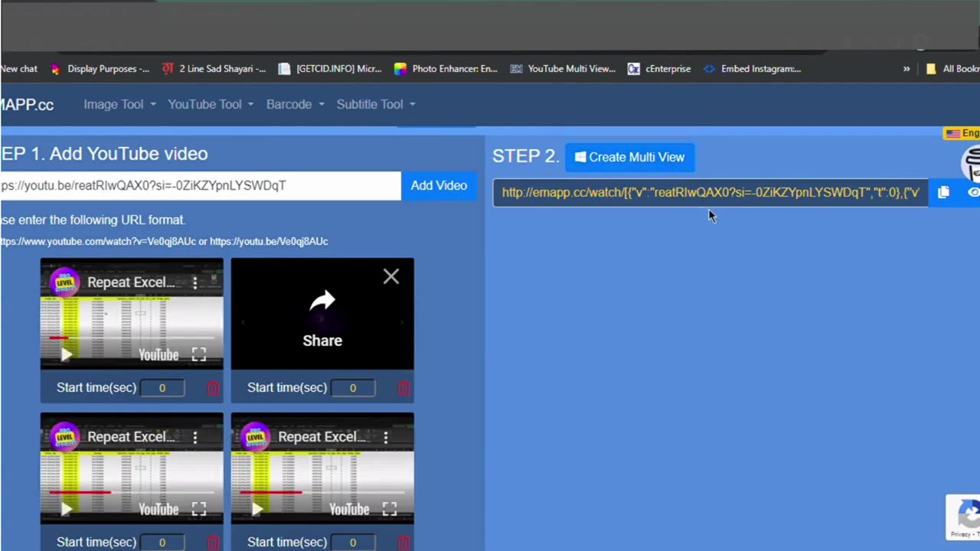This screenshot has height=551, width=980.
Task: Open the Display Purposes bookmark
Action: [100, 69]
